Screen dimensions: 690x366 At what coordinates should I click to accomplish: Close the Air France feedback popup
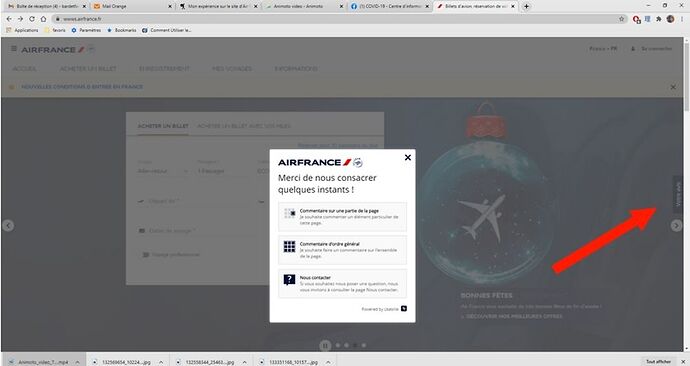407,157
